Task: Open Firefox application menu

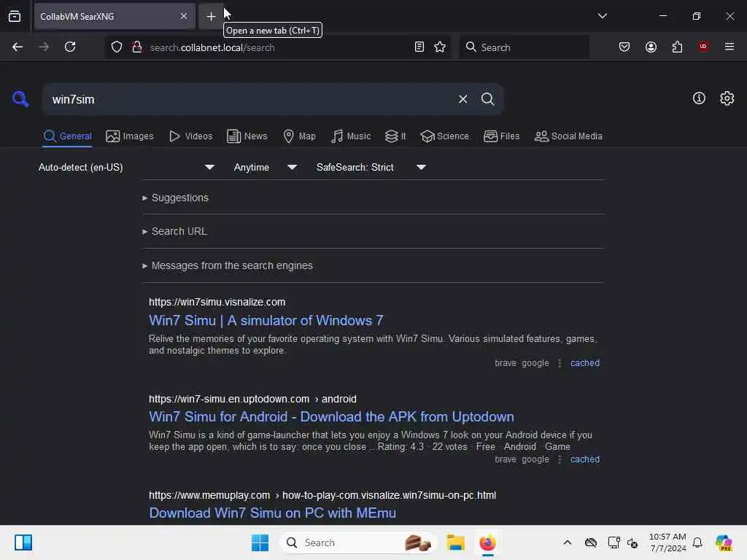Action: click(729, 47)
